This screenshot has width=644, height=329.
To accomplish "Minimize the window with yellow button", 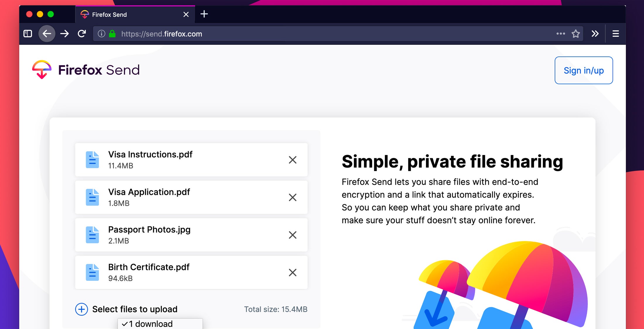I will pos(40,14).
